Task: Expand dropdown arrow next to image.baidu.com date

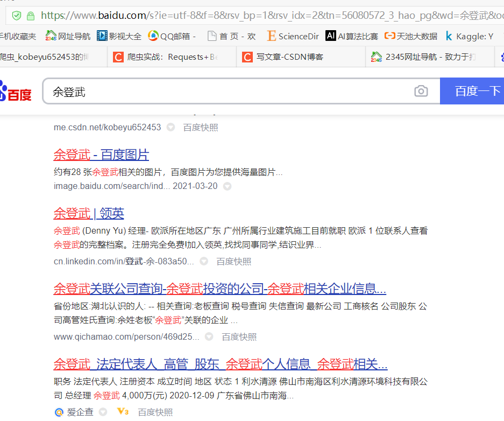Action: pos(227,186)
